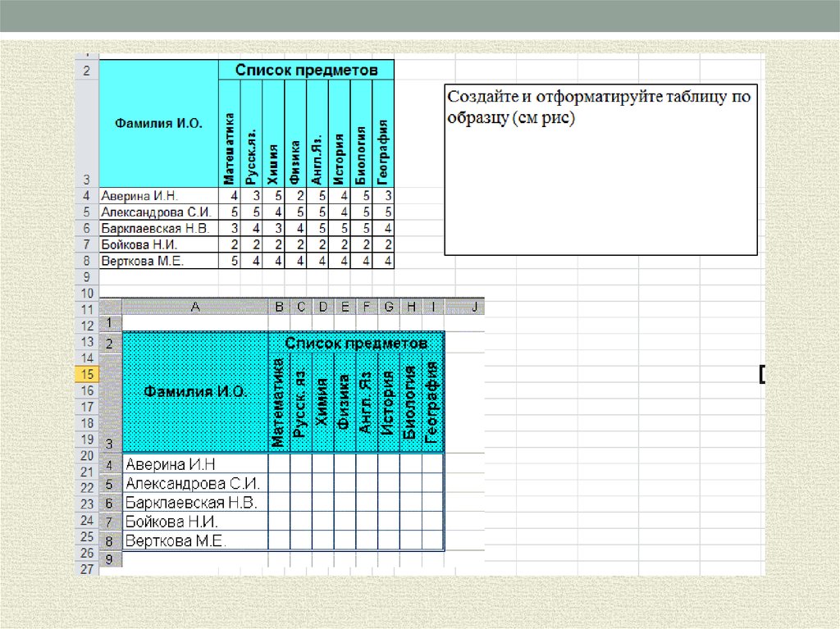Select Фамилия И.О. cell in the upper table

click(x=158, y=123)
